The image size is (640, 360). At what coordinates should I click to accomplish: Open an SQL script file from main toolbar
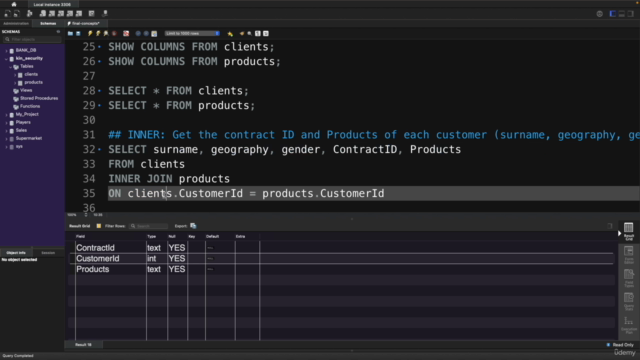click(x=16, y=13)
